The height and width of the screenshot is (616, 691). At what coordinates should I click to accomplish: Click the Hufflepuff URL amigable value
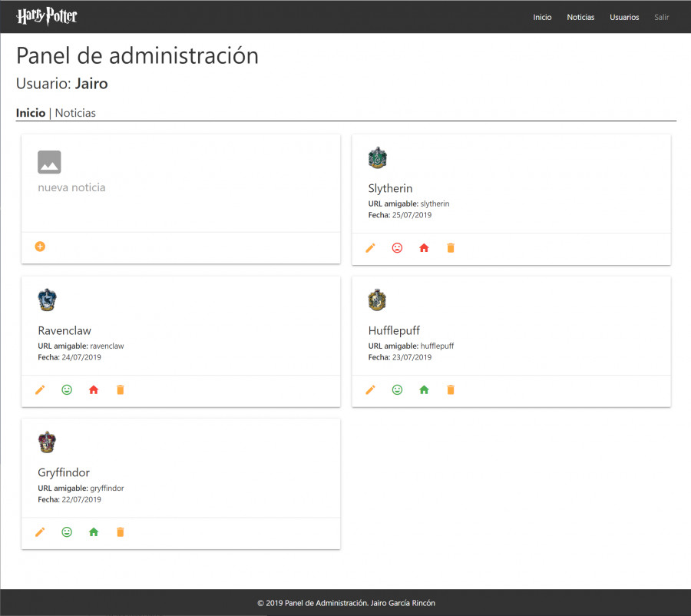pos(437,346)
